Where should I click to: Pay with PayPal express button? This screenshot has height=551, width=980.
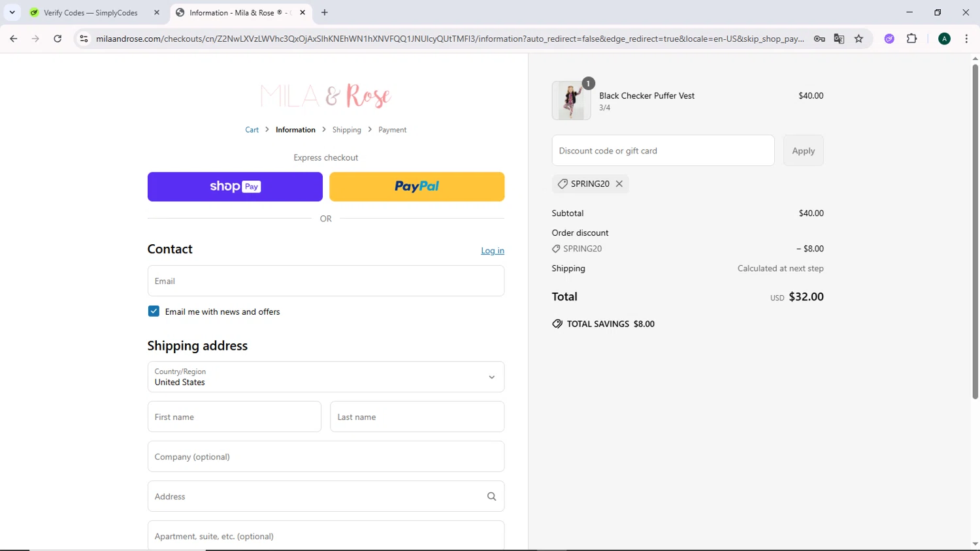click(417, 187)
